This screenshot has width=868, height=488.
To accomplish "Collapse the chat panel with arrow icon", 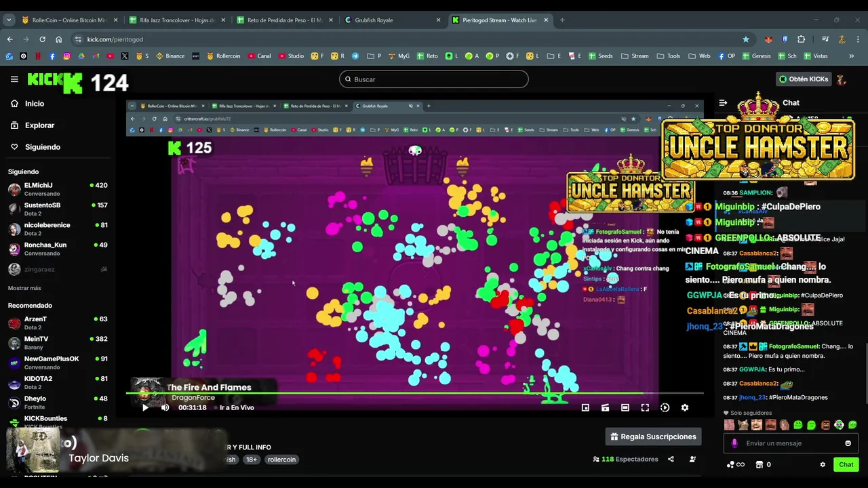I will tap(723, 103).
